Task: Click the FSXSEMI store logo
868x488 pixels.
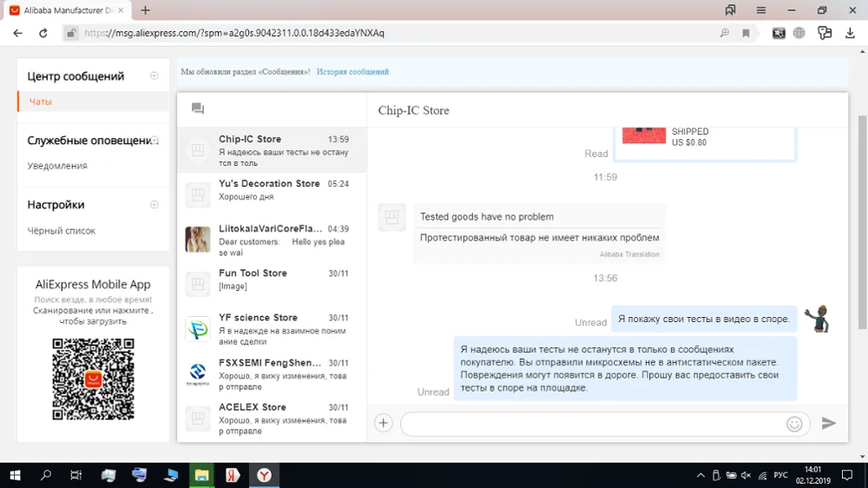Action: click(198, 374)
